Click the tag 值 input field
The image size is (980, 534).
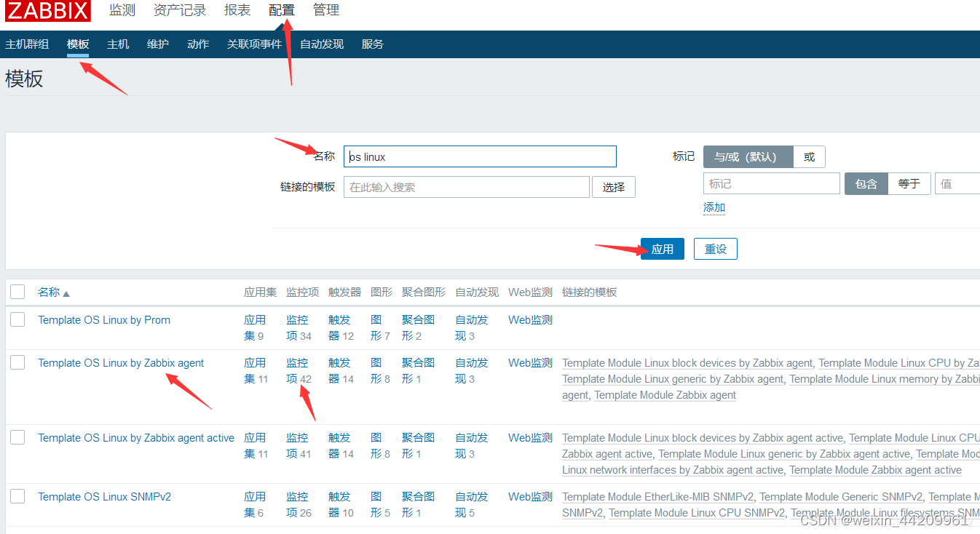pyautogui.click(x=957, y=183)
